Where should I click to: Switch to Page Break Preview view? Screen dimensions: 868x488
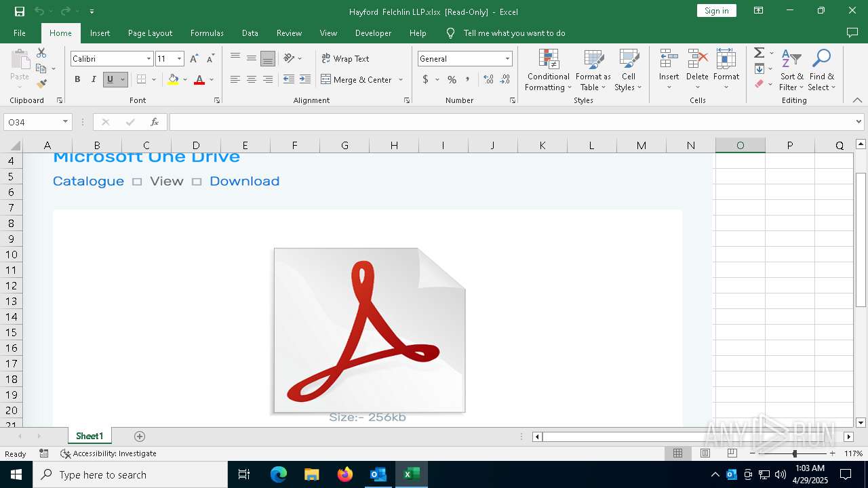(732, 453)
